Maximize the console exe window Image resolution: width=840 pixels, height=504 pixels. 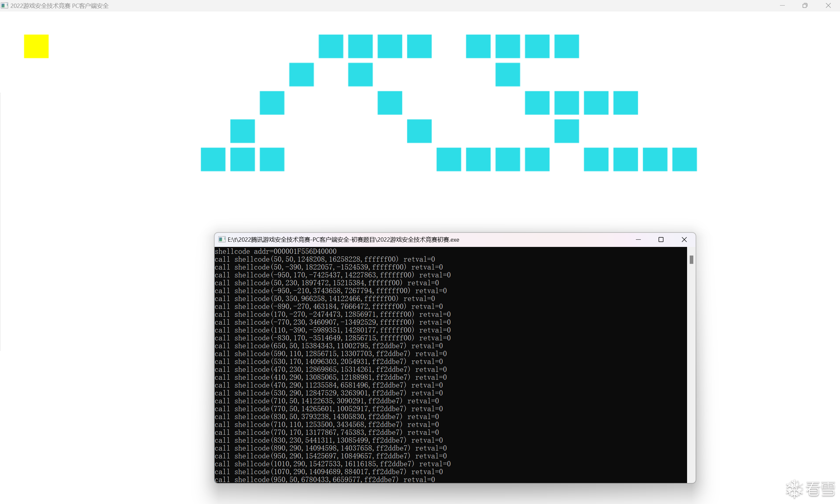(661, 239)
